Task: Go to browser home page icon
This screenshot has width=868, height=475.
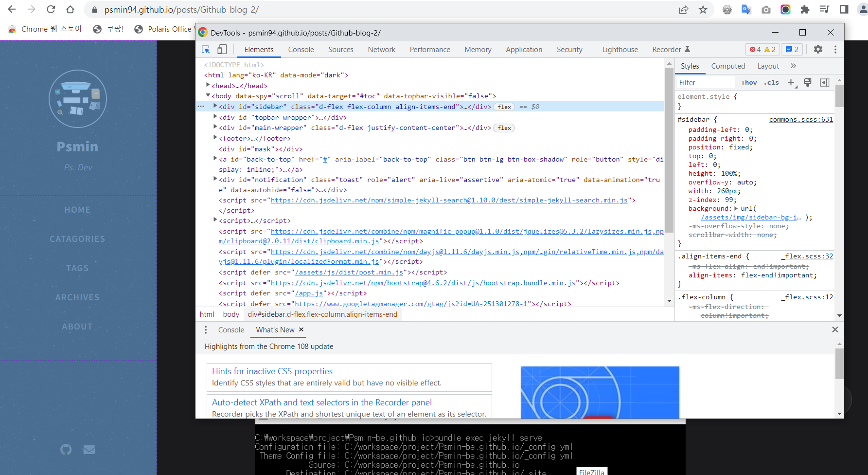Action: pyautogui.click(x=71, y=9)
